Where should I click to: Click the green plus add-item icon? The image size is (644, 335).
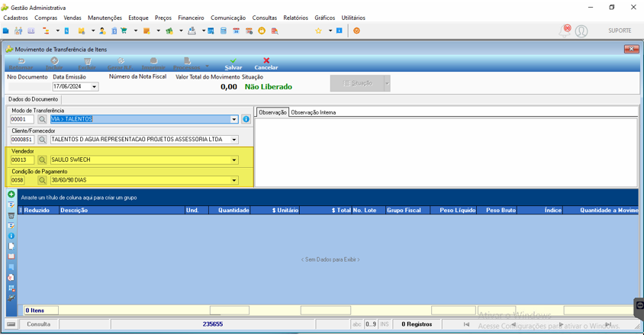(x=11, y=194)
